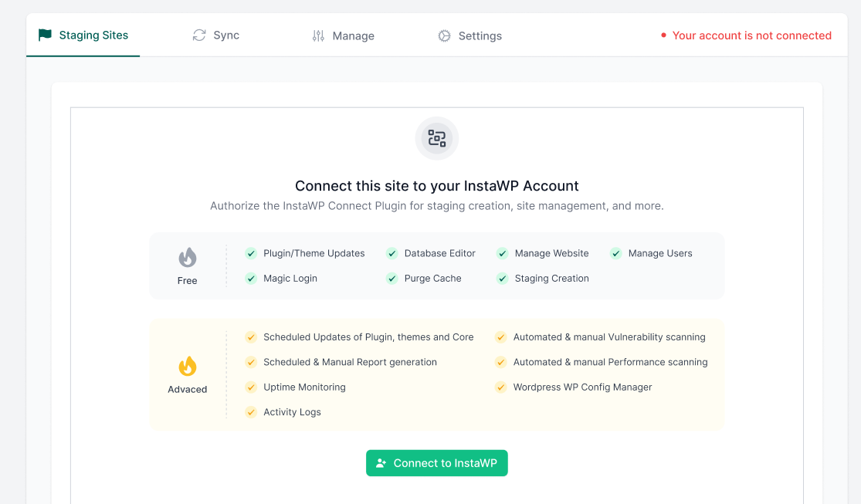Click the 'Staging Creation' feature text
The image size is (861, 504).
[x=552, y=279]
